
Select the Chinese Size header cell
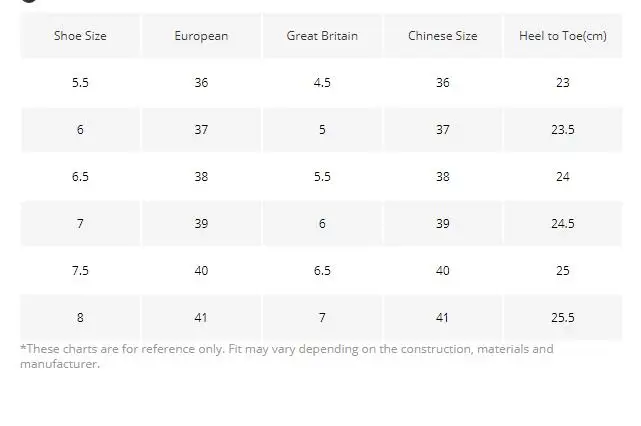point(443,36)
